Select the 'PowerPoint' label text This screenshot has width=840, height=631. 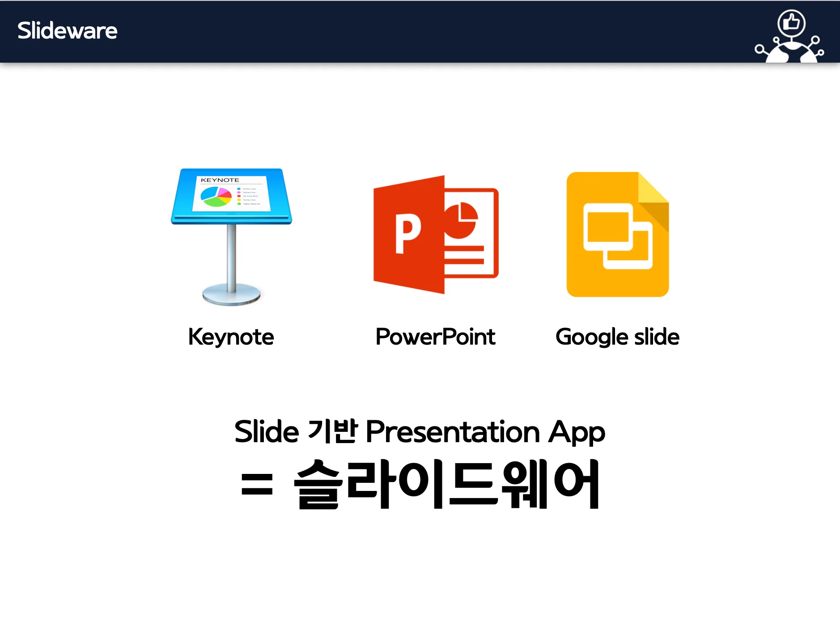pos(435,337)
